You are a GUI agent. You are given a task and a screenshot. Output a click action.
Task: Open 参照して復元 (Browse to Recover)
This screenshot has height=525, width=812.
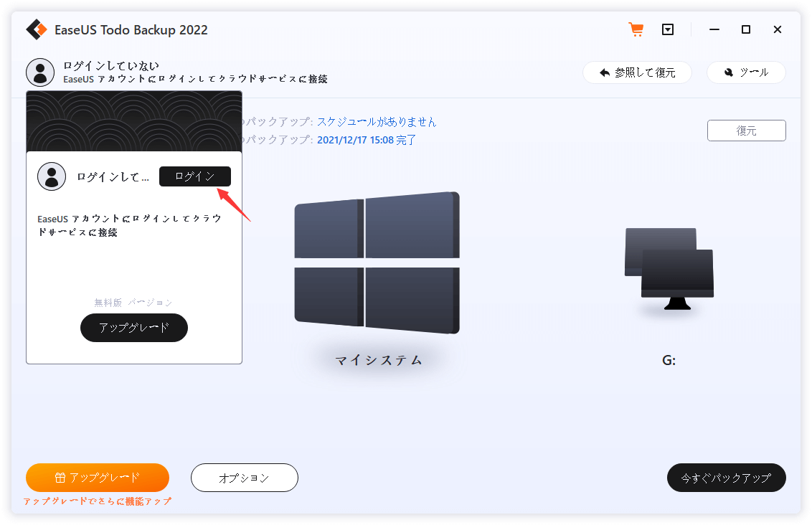[x=637, y=72]
